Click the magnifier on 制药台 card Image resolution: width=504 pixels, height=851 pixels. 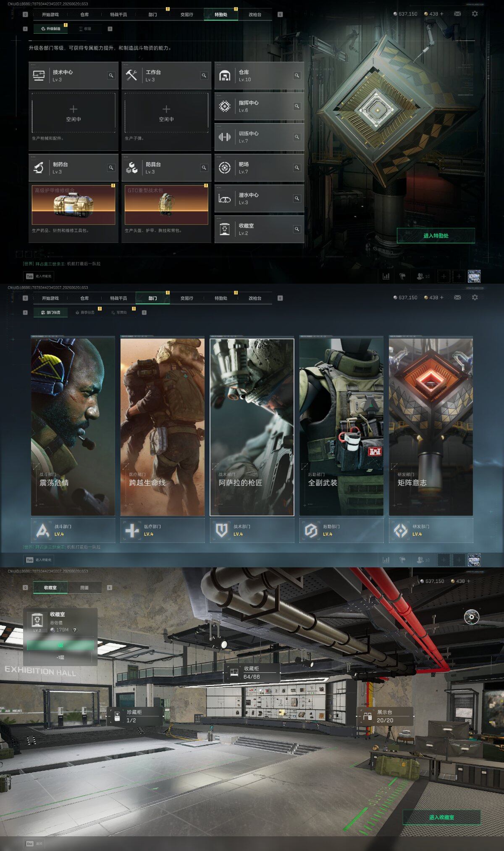111,168
